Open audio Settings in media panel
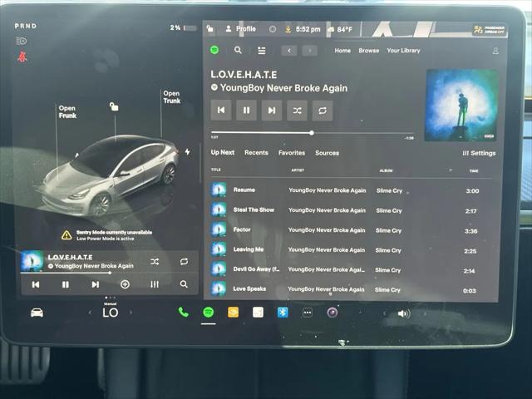 [x=479, y=153]
